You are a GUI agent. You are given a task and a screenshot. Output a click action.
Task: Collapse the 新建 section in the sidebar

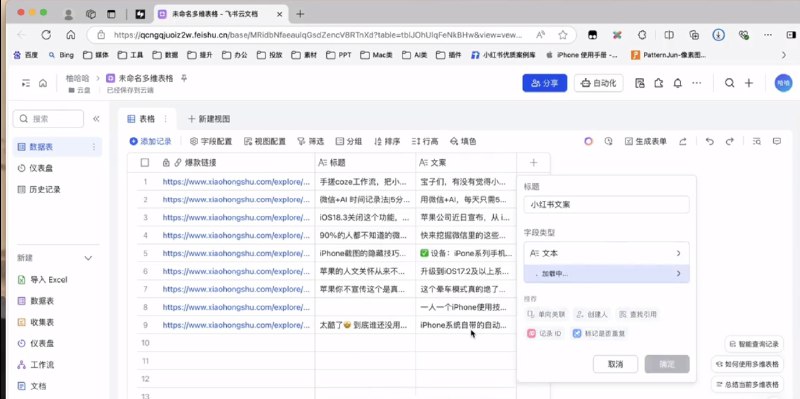(x=88, y=258)
